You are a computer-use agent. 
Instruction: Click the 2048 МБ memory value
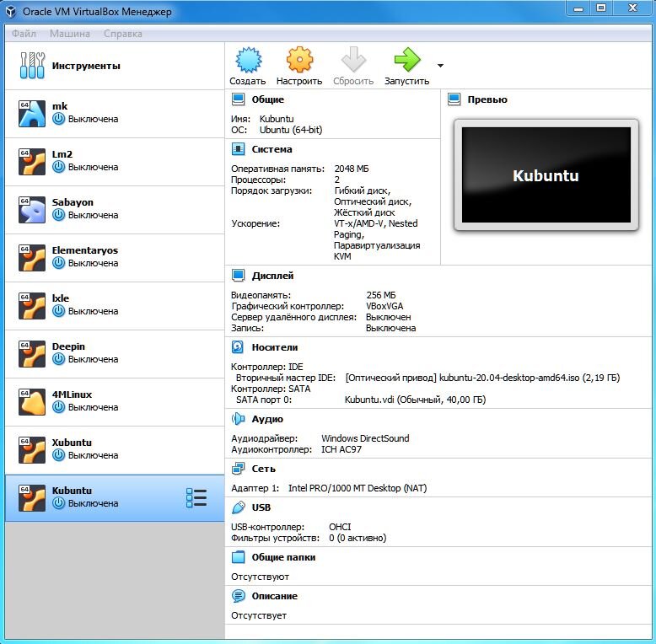[x=352, y=169]
